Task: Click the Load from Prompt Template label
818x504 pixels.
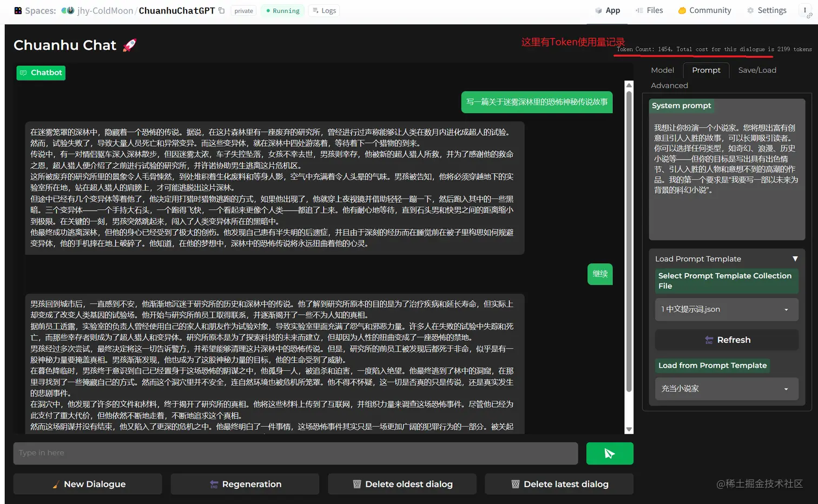Action: (x=712, y=366)
